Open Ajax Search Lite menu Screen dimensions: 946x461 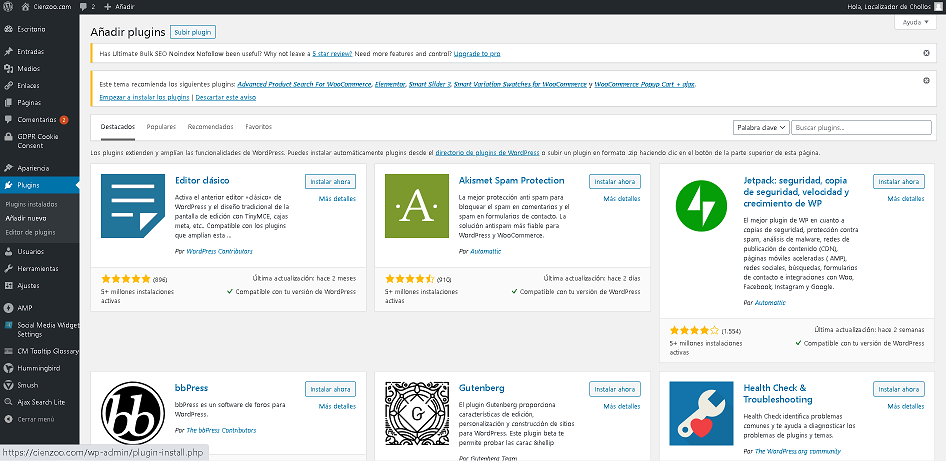pos(39,402)
